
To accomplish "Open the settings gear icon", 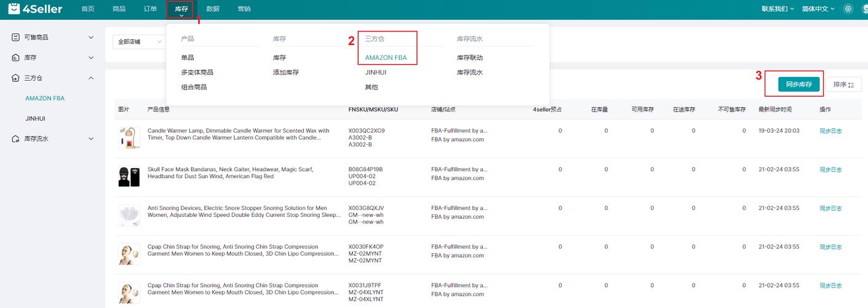I will [x=848, y=9].
